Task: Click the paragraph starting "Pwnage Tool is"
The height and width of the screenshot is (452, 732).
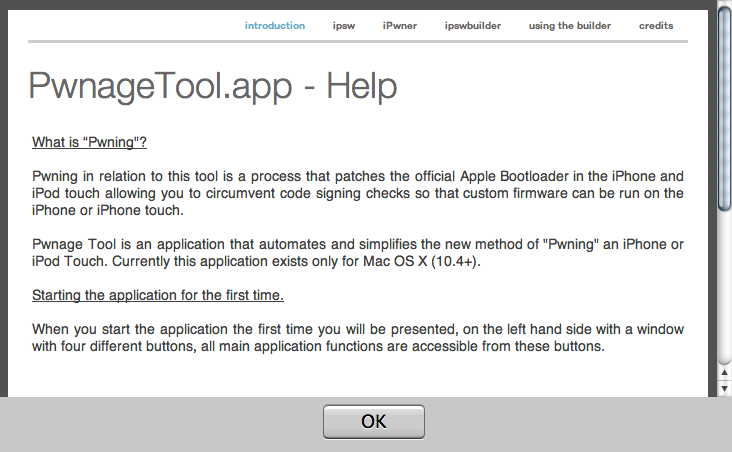Action: [358, 253]
